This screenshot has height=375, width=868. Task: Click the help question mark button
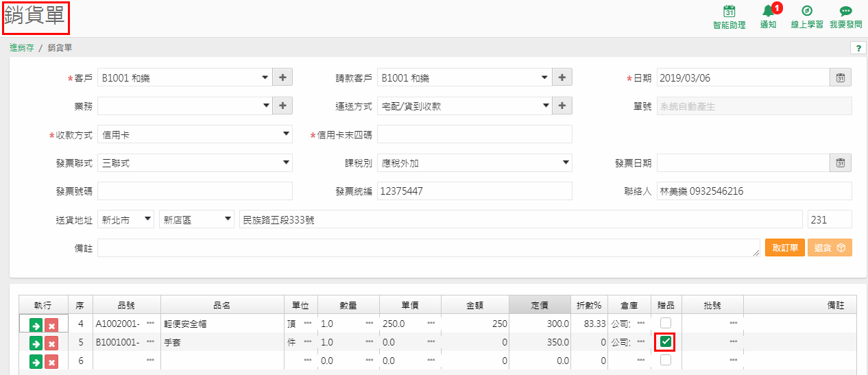[858, 48]
